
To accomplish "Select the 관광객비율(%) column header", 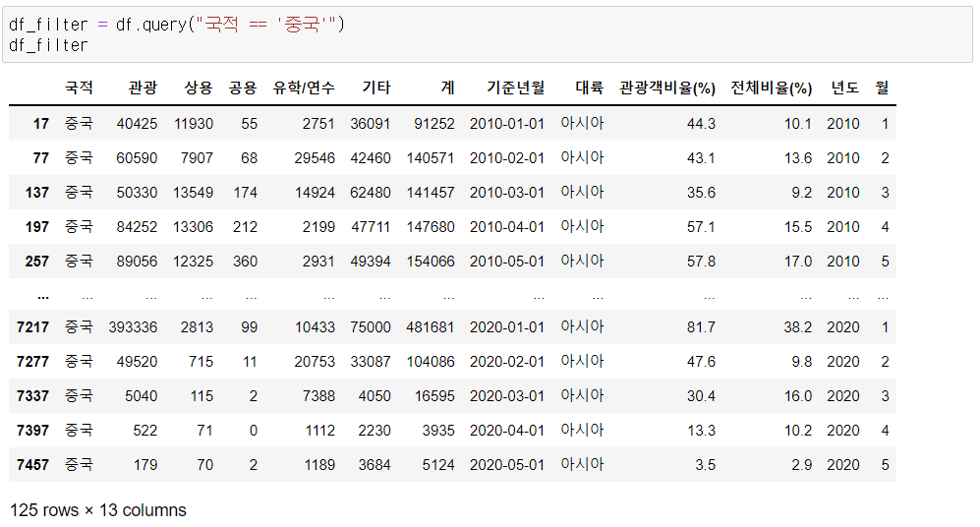I will pyautogui.click(x=667, y=88).
